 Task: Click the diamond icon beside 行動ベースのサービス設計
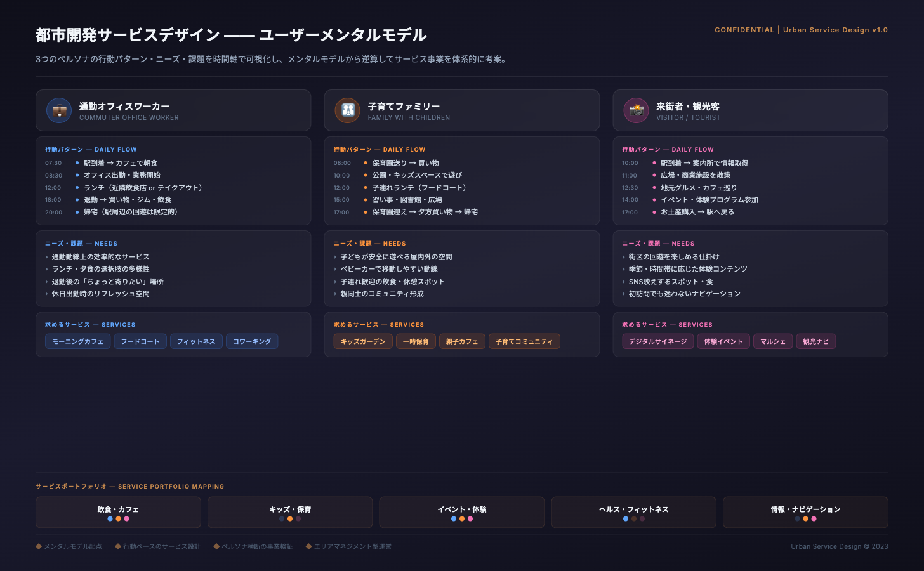pyautogui.click(x=118, y=546)
